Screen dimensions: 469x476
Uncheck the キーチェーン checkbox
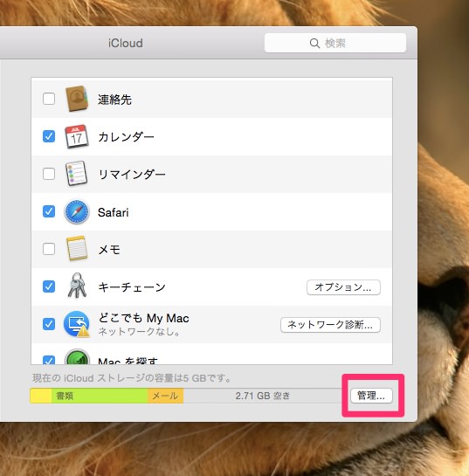49,286
